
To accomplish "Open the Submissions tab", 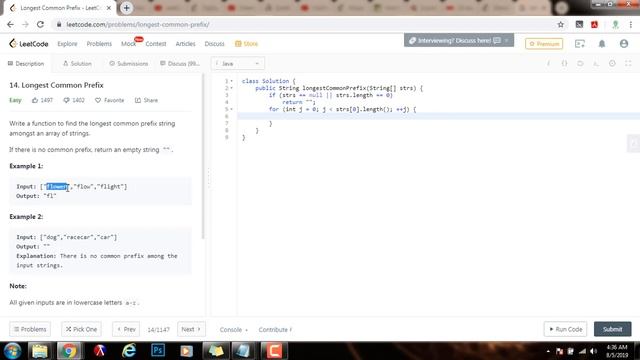I will click(129, 64).
